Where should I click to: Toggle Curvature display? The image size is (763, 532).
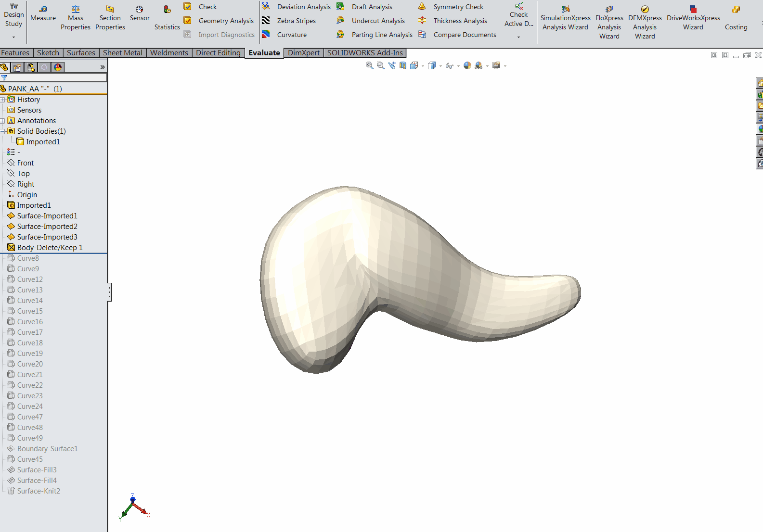tap(284, 35)
